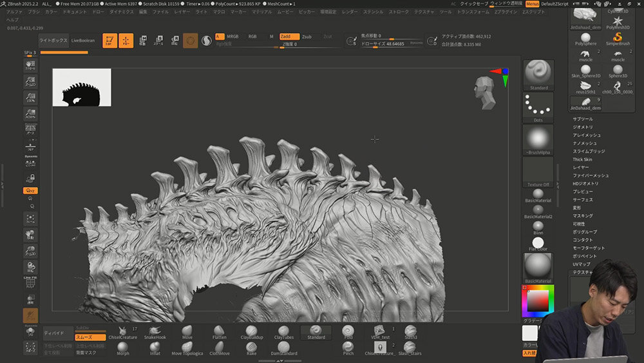This screenshot has height=363, width=644.
Task: Select the ClayBuildup brush
Action: (251, 333)
